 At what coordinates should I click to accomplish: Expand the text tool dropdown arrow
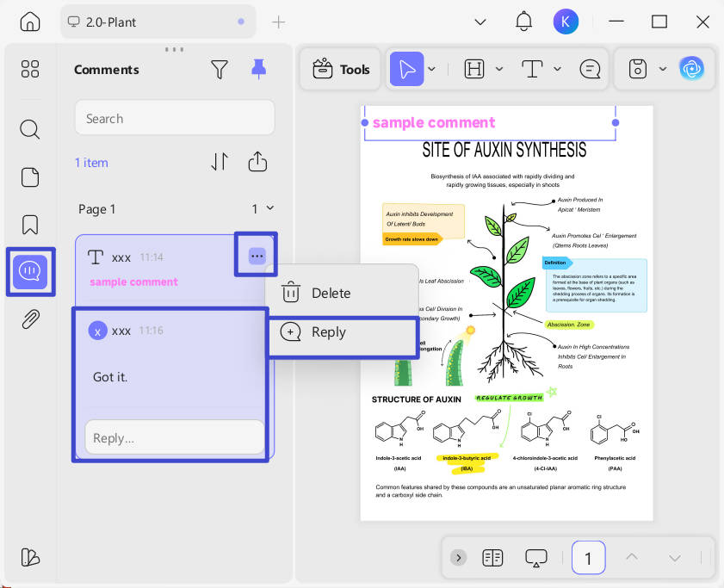pyautogui.click(x=557, y=69)
